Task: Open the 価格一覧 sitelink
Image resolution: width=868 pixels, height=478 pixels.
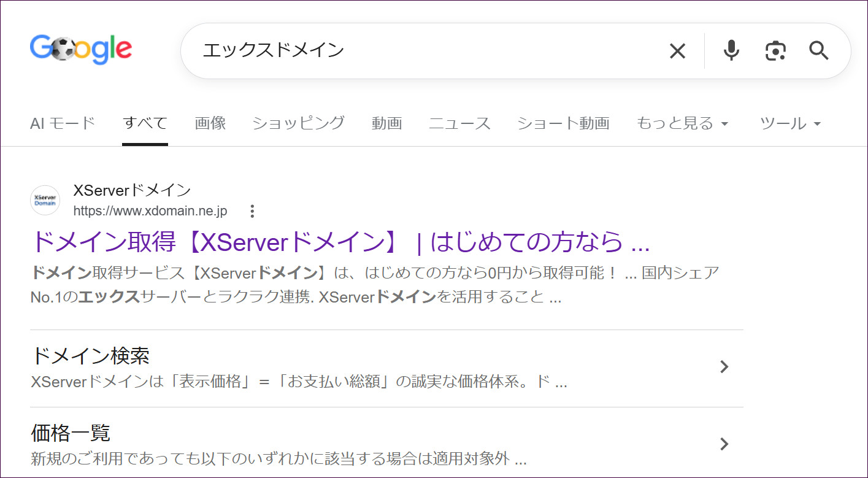Action: [x=71, y=433]
